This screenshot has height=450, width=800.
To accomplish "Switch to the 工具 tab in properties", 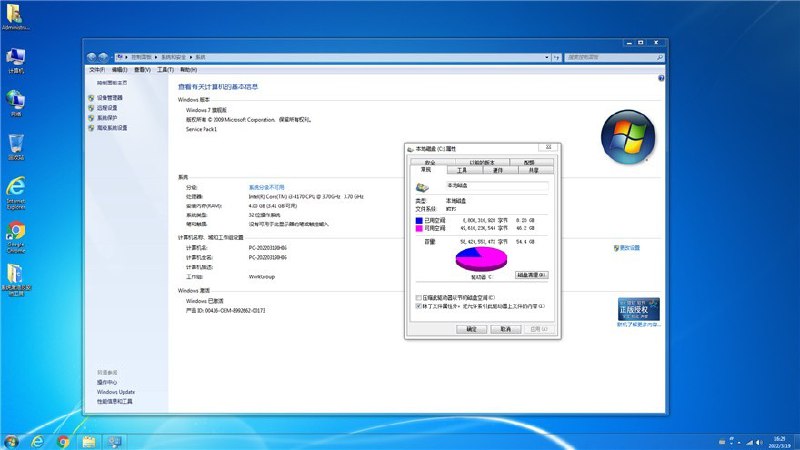I will (462, 171).
